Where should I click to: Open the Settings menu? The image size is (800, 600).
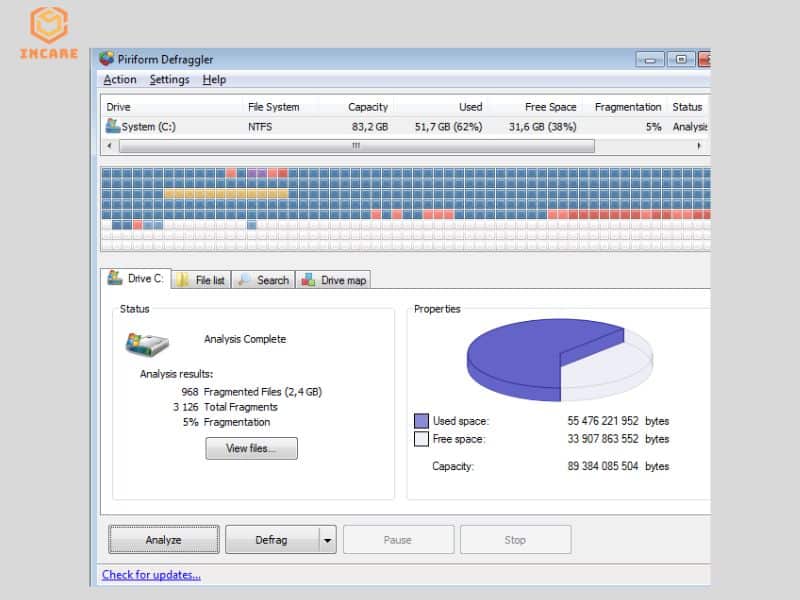169,80
